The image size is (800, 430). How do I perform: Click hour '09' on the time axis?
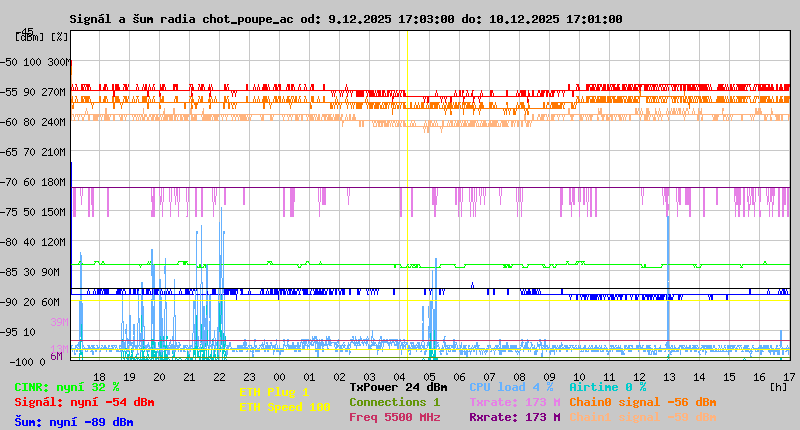coord(549,377)
